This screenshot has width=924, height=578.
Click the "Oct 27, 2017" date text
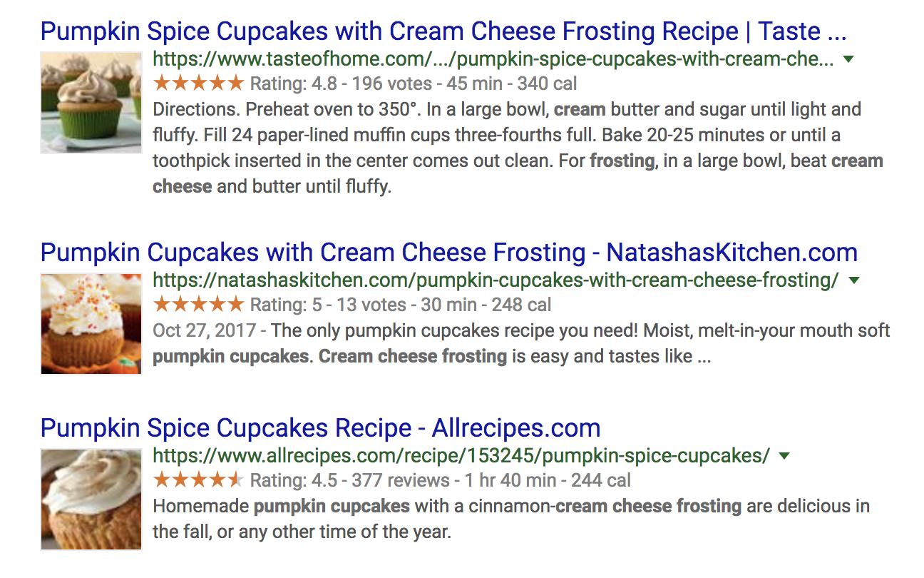pyautogui.click(x=204, y=331)
